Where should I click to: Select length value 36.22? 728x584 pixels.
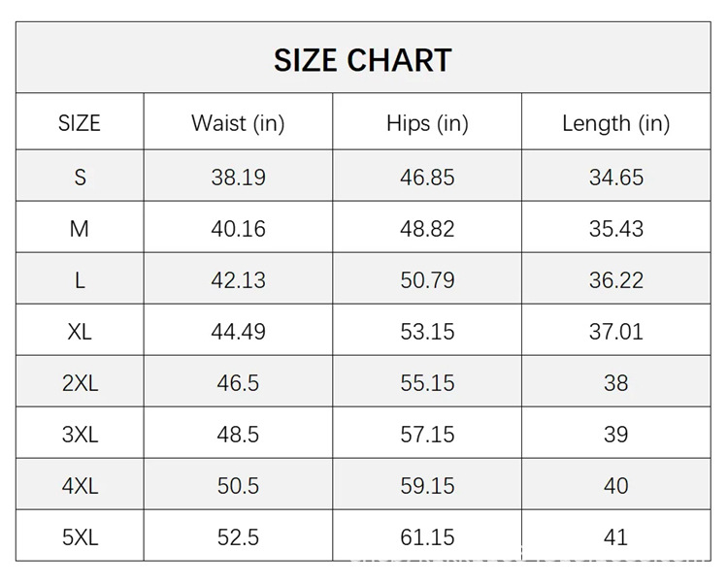point(616,280)
